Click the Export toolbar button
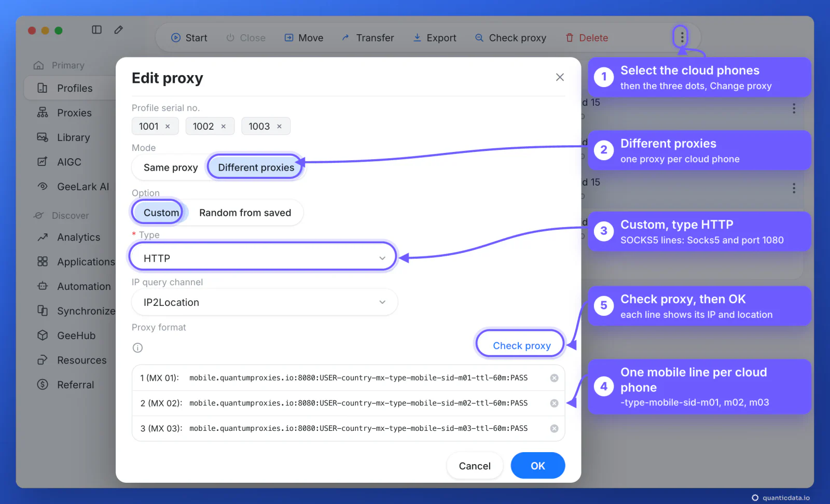Image resolution: width=830 pixels, height=504 pixels. 435,38
